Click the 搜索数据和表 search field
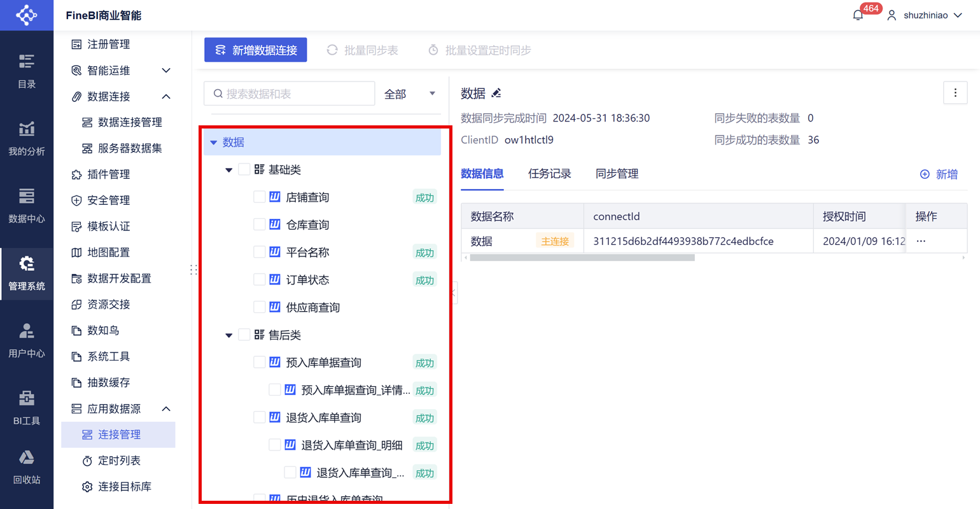 pyautogui.click(x=290, y=94)
